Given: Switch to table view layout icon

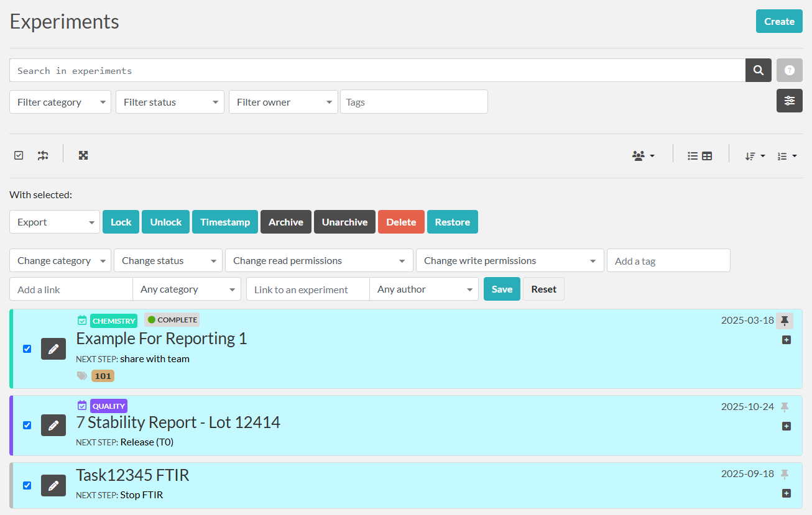Looking at the screenshot, I should [x=707, y=156].
